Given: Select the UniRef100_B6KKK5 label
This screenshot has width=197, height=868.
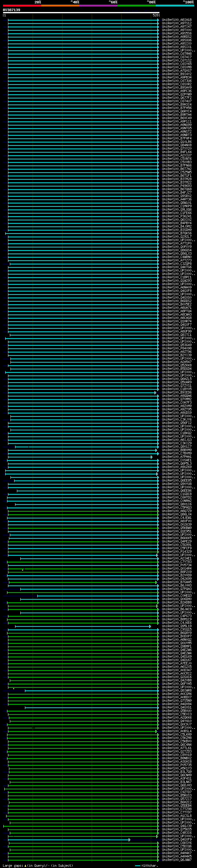Looking at the screenshot, I should click(177, 538).
